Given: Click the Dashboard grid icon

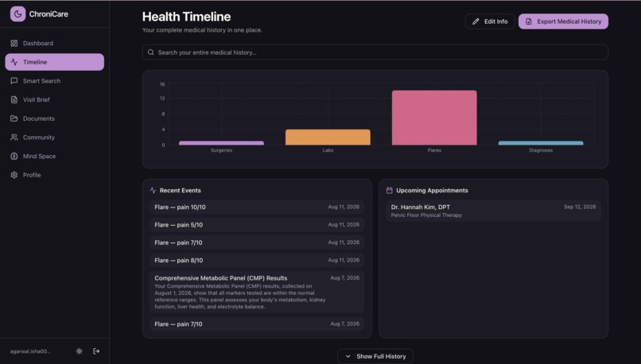Looking at the screenshot, I should (14, 43).
